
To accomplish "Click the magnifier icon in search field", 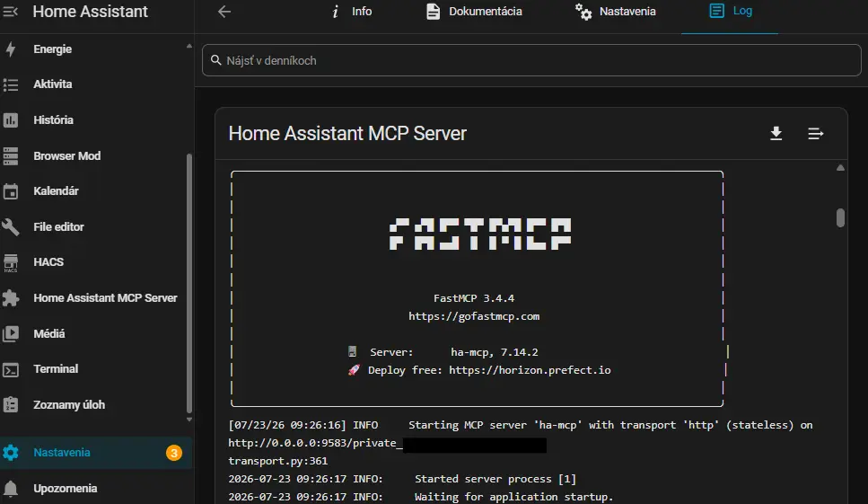I will point(216,60).
